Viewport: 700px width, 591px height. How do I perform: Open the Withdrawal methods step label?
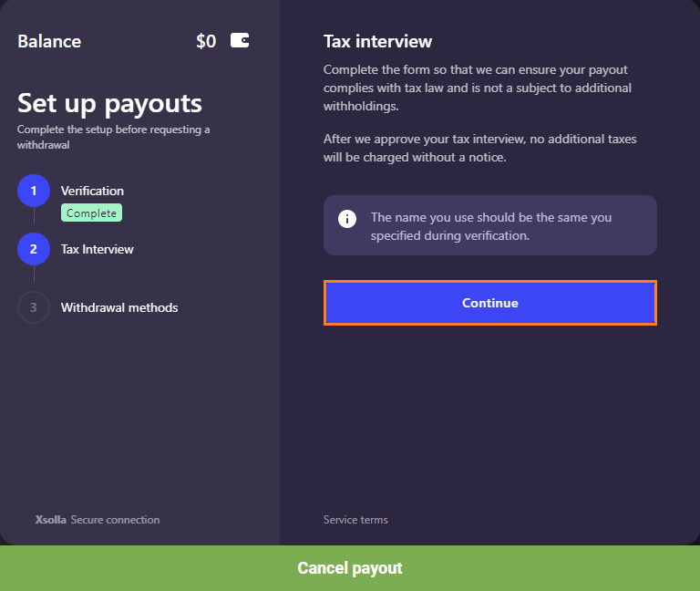click(119, 307)
